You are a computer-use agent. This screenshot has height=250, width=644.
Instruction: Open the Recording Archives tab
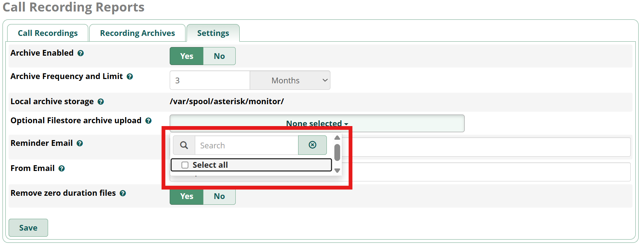137,33
